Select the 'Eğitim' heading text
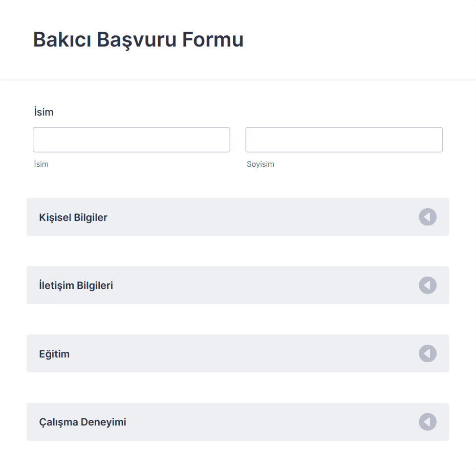 54,354
